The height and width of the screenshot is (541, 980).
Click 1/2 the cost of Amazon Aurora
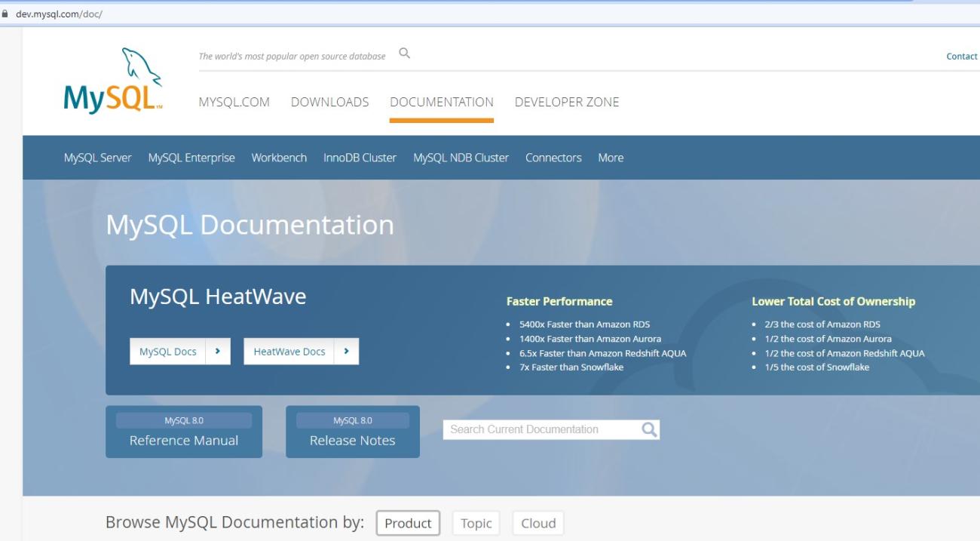[828, 339]
